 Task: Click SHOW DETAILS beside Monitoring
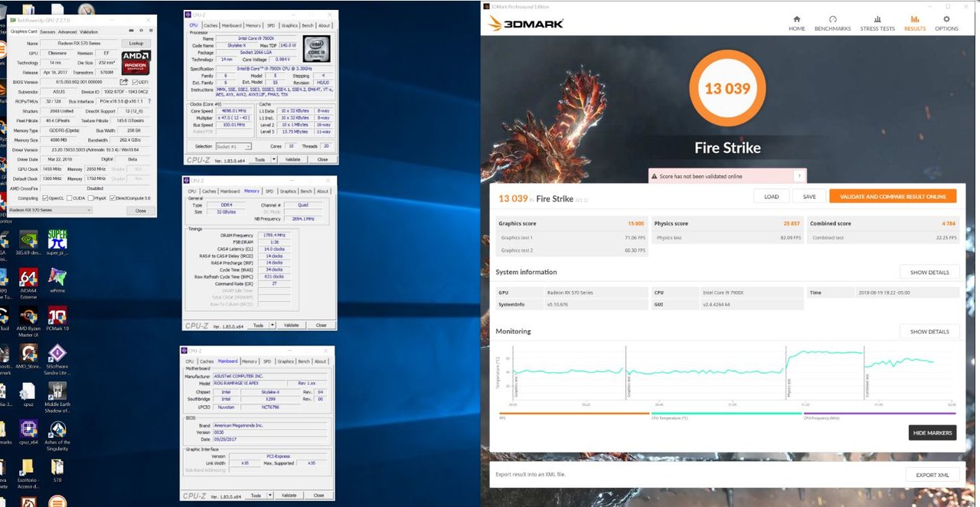[929, 332]
